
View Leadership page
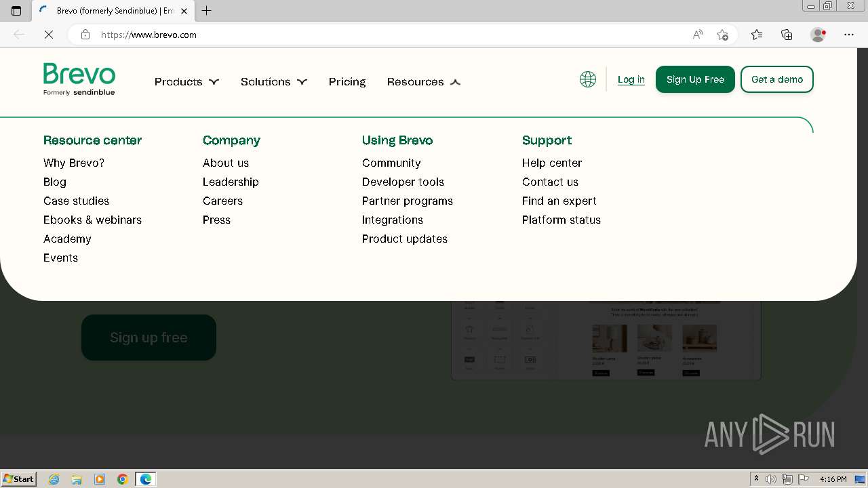coord(231,182)
